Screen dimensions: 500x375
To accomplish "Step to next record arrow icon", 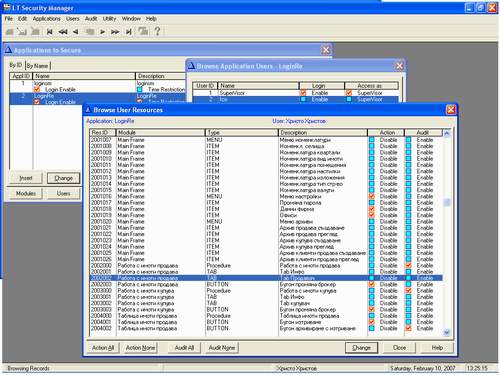I will coord(102,32).
